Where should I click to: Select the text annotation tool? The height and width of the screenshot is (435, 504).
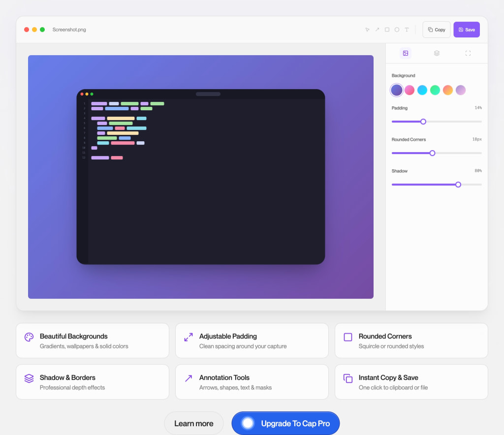407,30
